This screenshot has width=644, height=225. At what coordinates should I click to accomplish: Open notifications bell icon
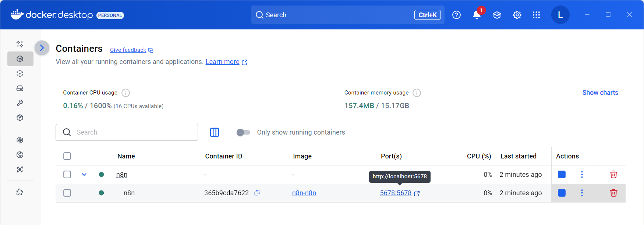(477, 15)
